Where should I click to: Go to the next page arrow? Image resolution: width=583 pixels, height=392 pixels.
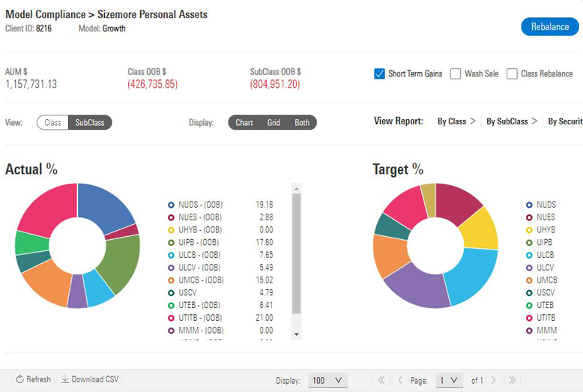tap(493, 380)
